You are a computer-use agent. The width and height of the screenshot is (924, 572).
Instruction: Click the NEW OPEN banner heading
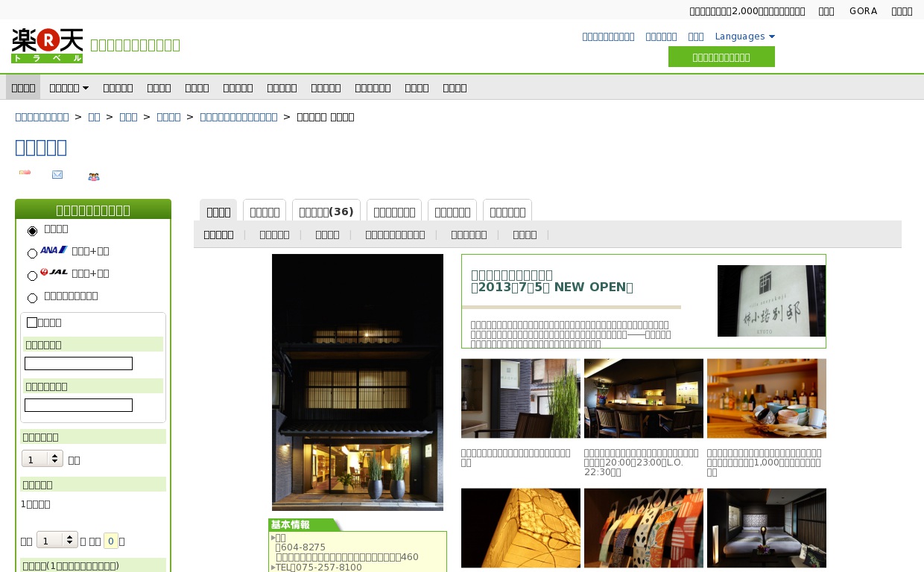[x=552, y=281]
